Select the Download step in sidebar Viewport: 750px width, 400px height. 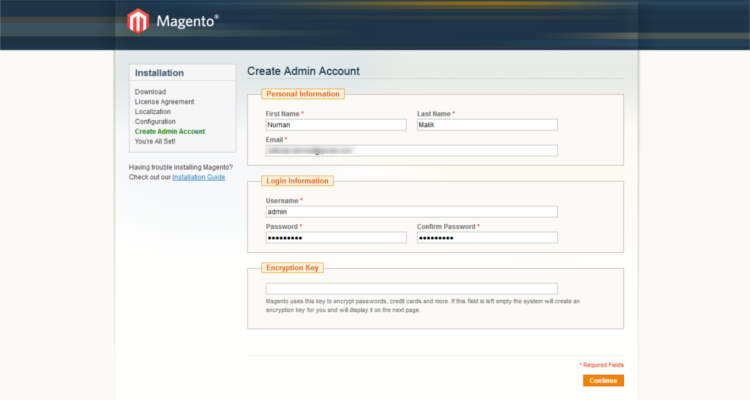150,92
